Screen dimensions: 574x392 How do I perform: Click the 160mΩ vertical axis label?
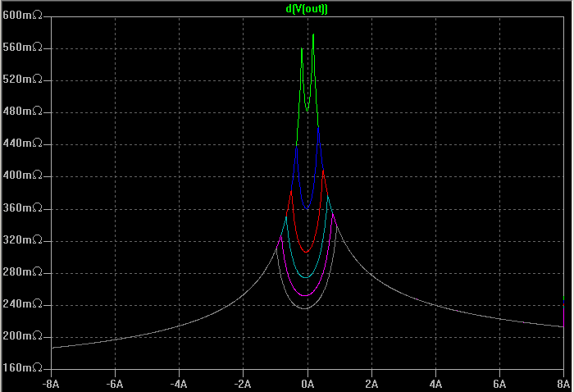point(22,367)
